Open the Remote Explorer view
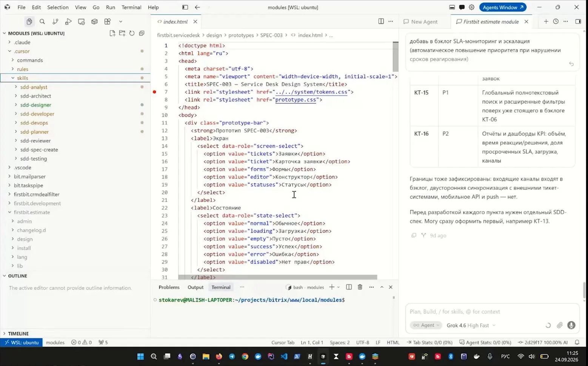Viewport: 588px width, 366px height. point(82,22)
